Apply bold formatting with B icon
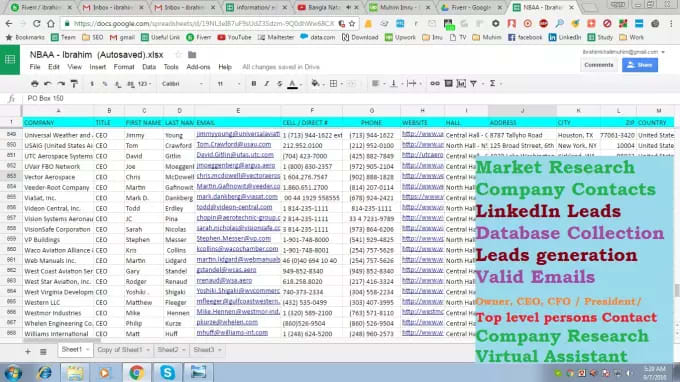This screenshot has height=382, width=680. click(254, 84)
